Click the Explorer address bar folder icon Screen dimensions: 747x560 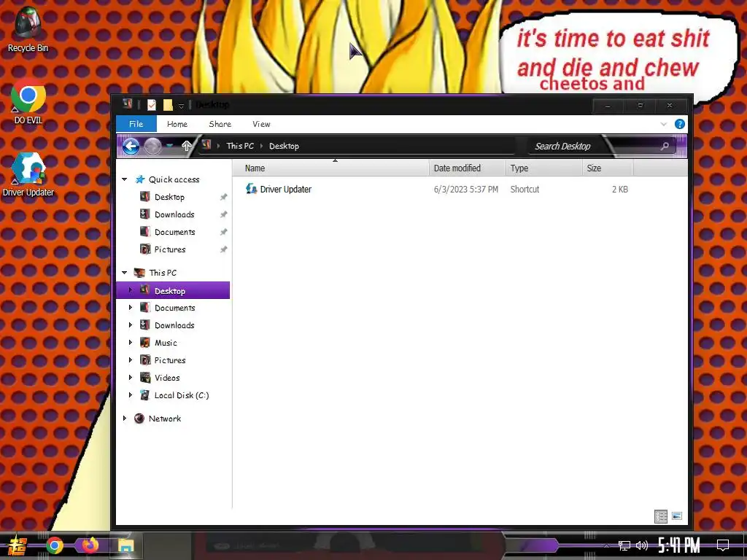206,145
